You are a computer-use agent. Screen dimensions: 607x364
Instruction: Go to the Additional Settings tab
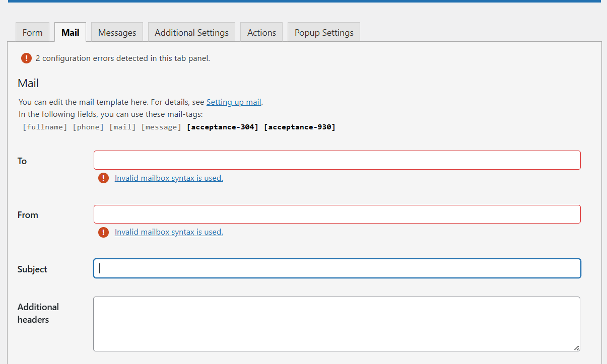pyautogui.click(x=191, y=33)
